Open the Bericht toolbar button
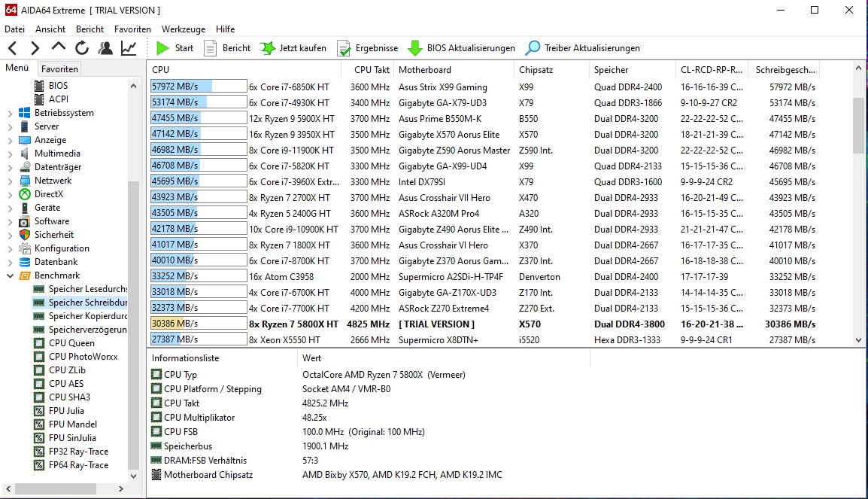 (227, 48)
